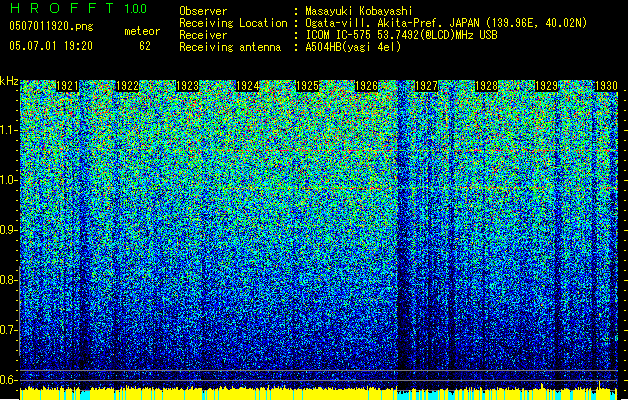629x400 pixels.
Task: Click the 0.8 frequency axis label
Action: (9, 280)
